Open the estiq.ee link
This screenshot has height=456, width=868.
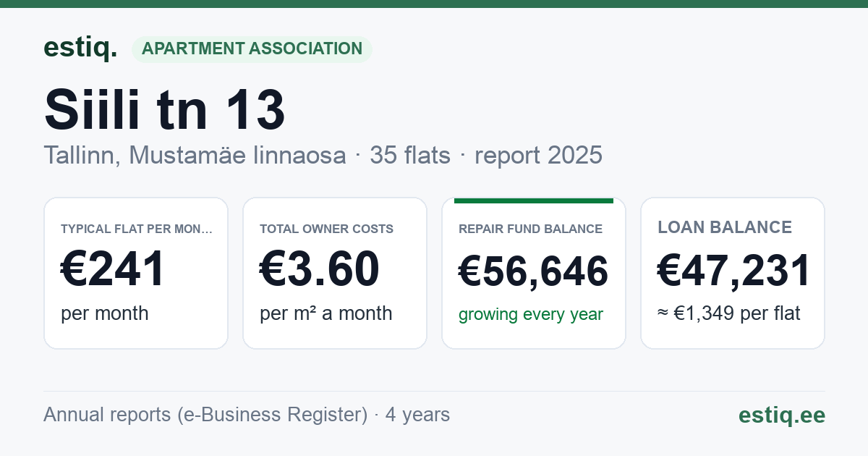(781, 415)
